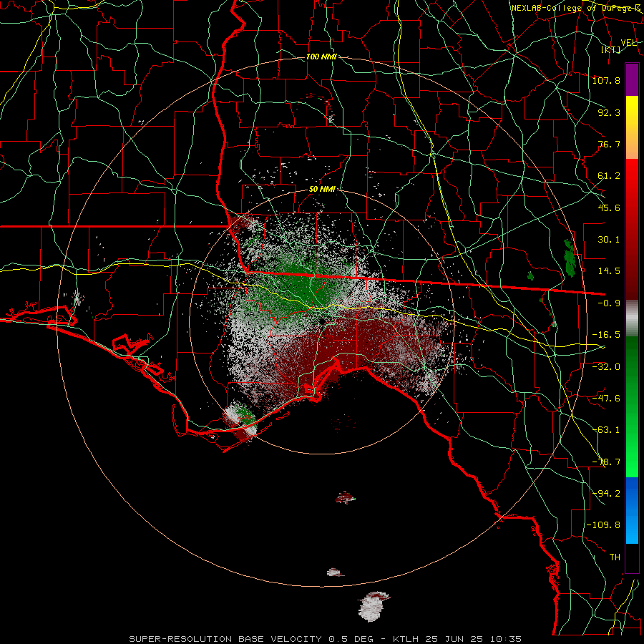Click the green echo cluster at the eastern ring edge
The height and width of the screenshot is (644, 644).
pyautogui.click(x=570, y=258)
